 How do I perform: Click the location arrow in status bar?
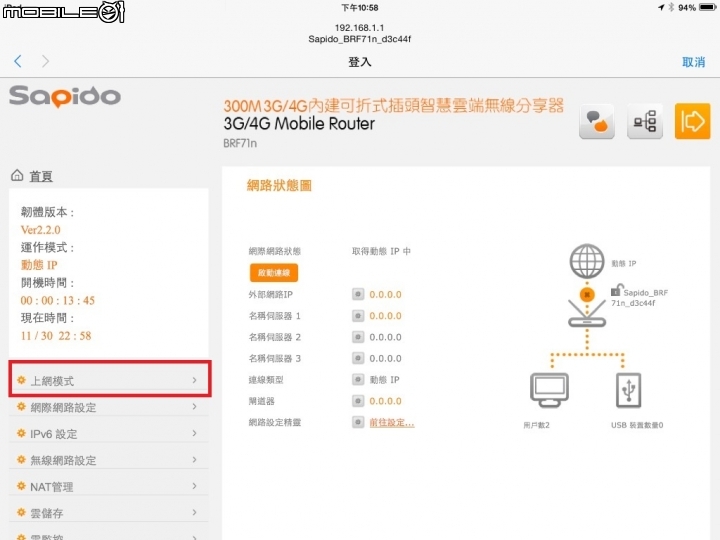click(661, 7)
